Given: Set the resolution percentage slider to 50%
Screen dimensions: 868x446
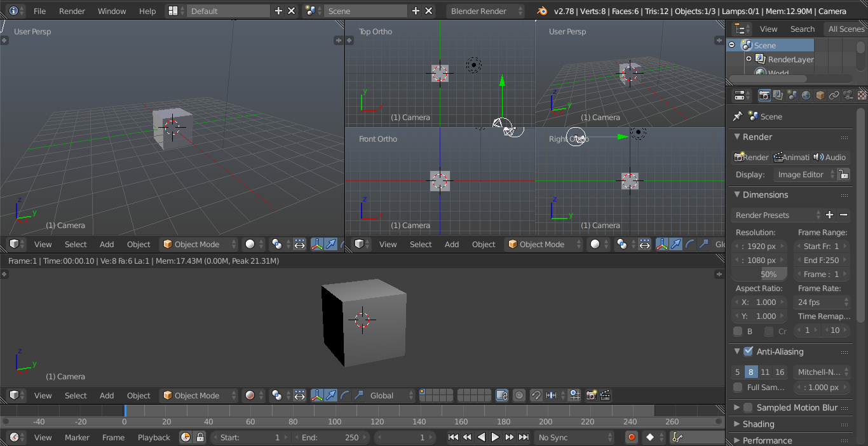Looking at the screenshot, I should [759, 274].
